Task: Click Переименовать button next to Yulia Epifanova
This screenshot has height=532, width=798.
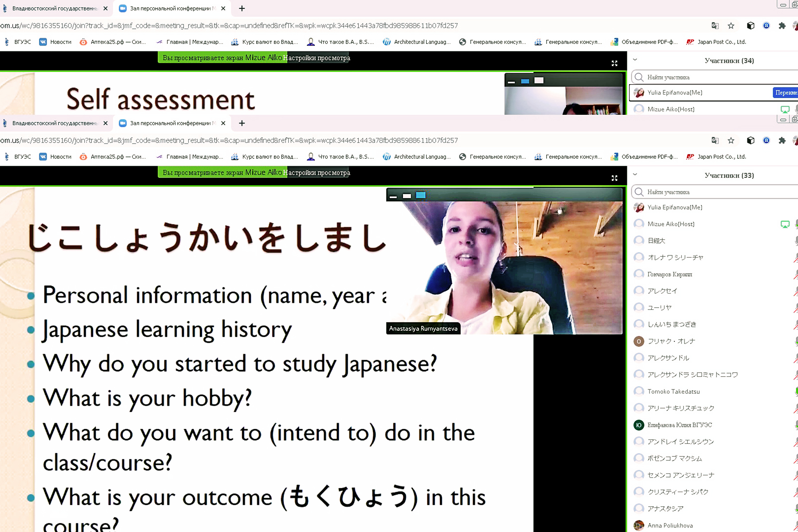Action: (x=785, y=93)
